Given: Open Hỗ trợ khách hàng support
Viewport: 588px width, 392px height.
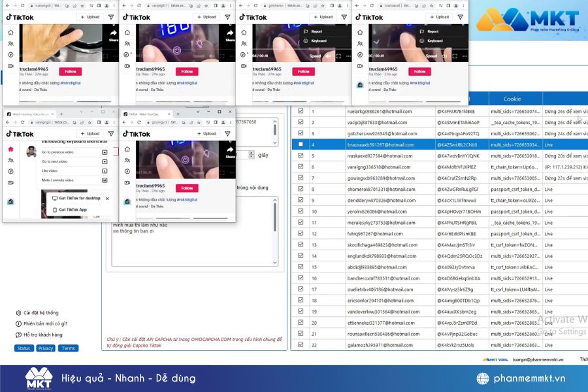Looking at the screenshot, I should click(39, 335).
